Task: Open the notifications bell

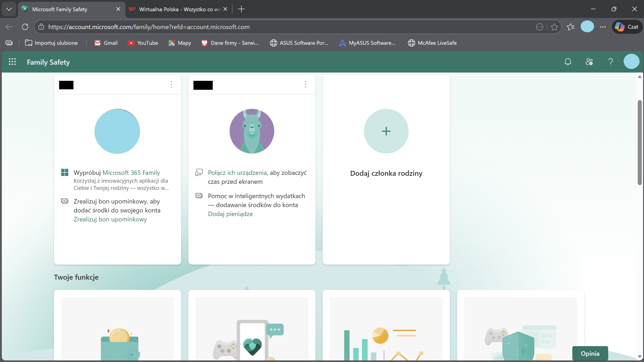Action: tap(568, 62)
